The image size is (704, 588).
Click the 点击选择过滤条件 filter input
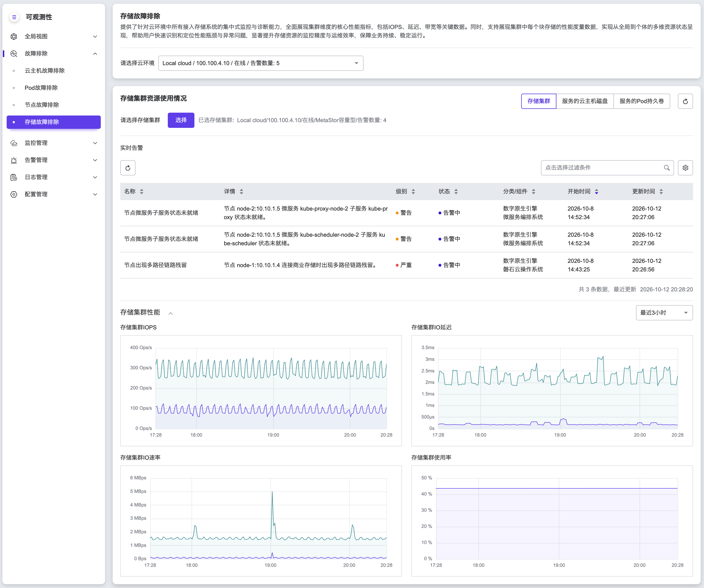click(x=607, y=168)
